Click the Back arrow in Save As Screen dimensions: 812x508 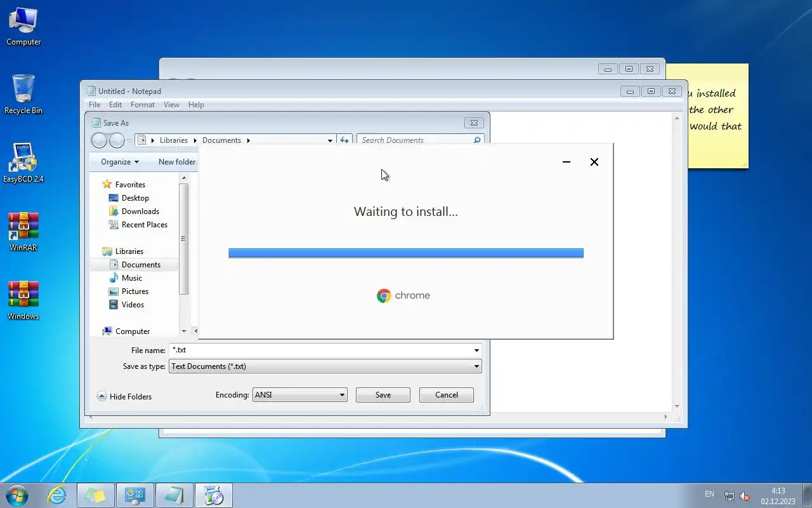coord(100,140)
